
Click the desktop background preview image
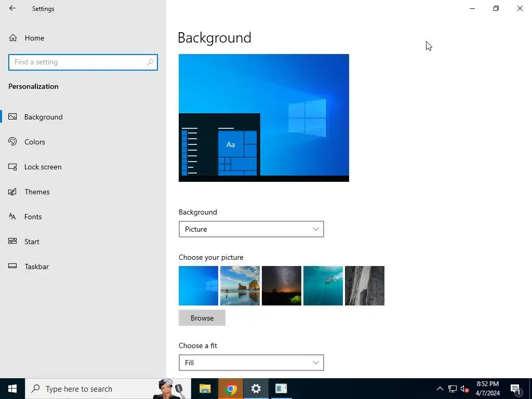[x=263, y=118]
